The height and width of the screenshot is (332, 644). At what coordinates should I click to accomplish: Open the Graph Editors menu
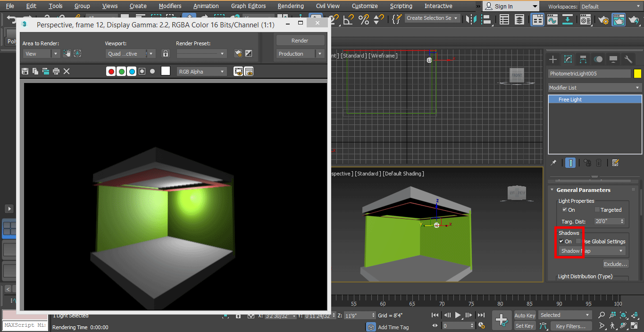(x=248, y=6)
